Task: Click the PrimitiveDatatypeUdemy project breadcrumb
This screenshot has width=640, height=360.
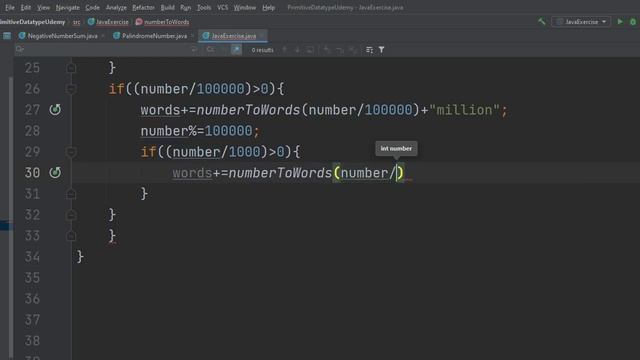Action: pos(32,22)
